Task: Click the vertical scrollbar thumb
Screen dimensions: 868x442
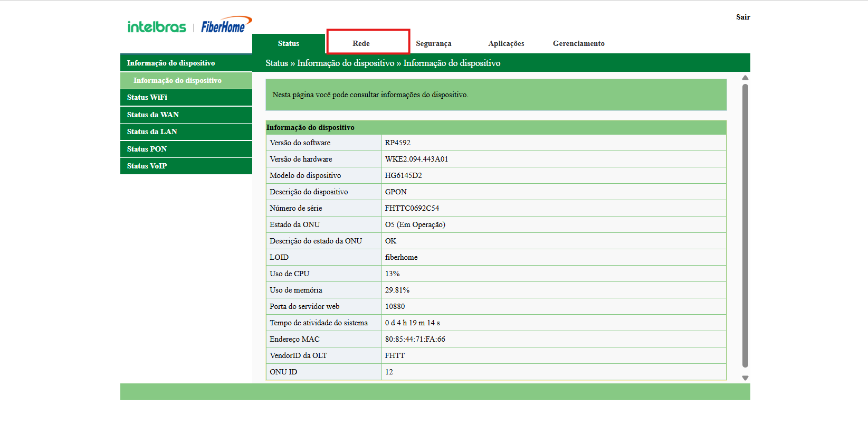Action: [x=745, y=224]
